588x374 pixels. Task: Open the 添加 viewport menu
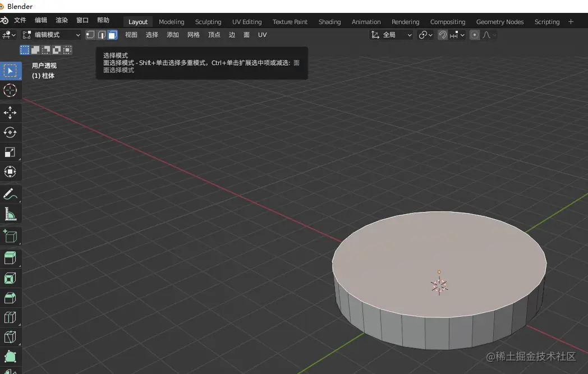(x=173, y=35)
